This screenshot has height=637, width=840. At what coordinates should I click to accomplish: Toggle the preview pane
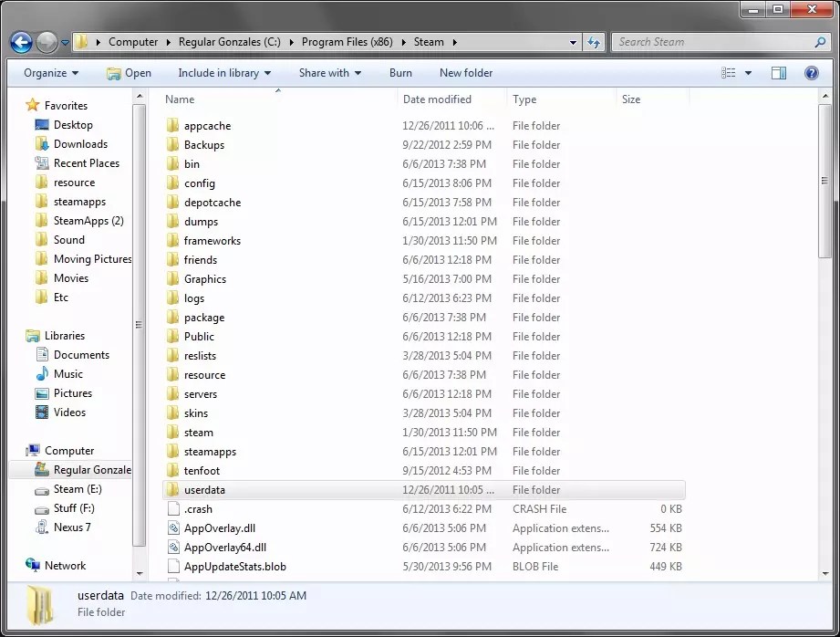tap(778, 73)
